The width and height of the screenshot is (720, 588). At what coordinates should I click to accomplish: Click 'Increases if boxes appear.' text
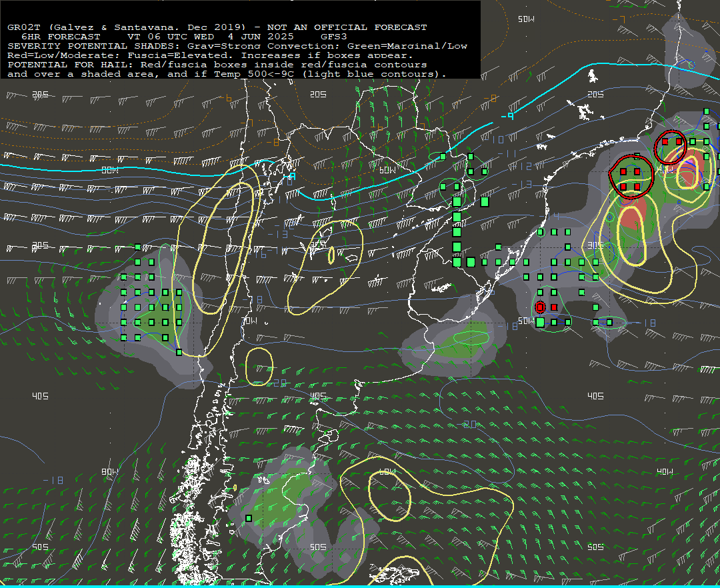[327, 55]
